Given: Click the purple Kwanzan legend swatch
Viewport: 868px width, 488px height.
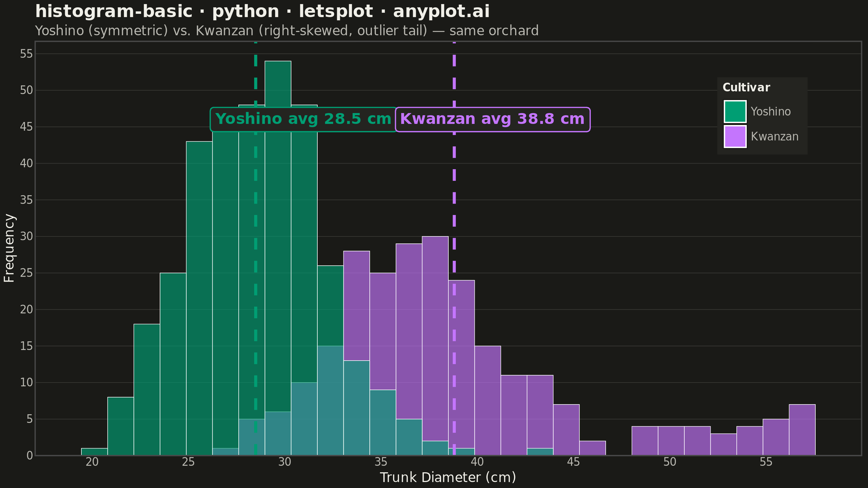Looking at the screenshot, I should point(735,136).
